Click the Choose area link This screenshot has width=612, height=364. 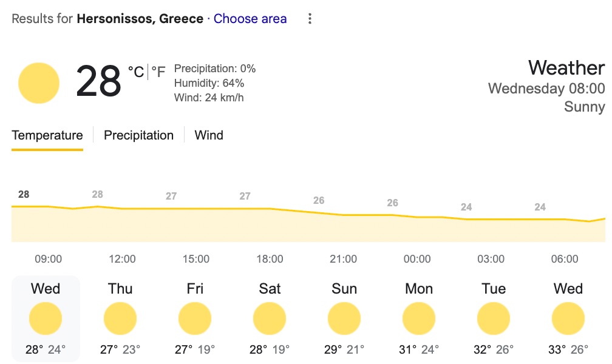250,19
